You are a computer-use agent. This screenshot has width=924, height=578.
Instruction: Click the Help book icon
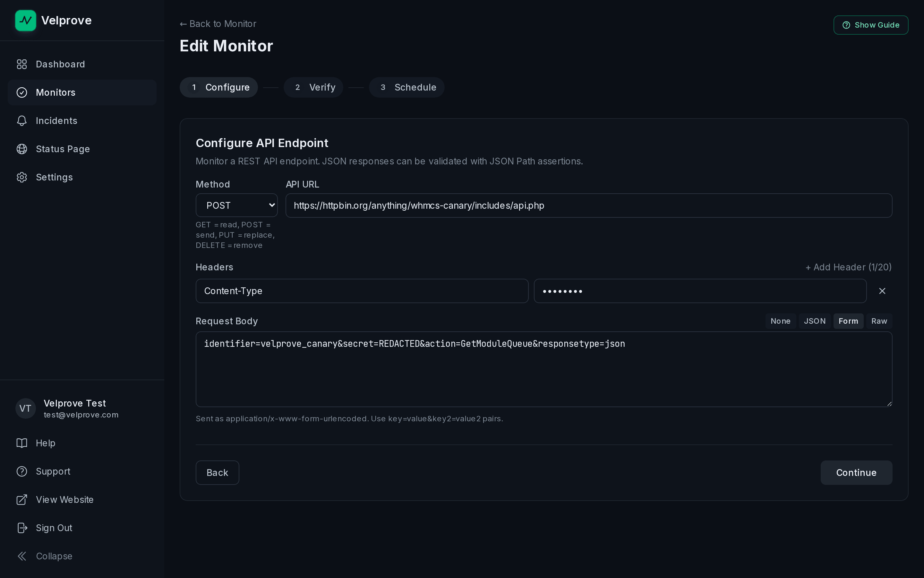pos(22,443)
